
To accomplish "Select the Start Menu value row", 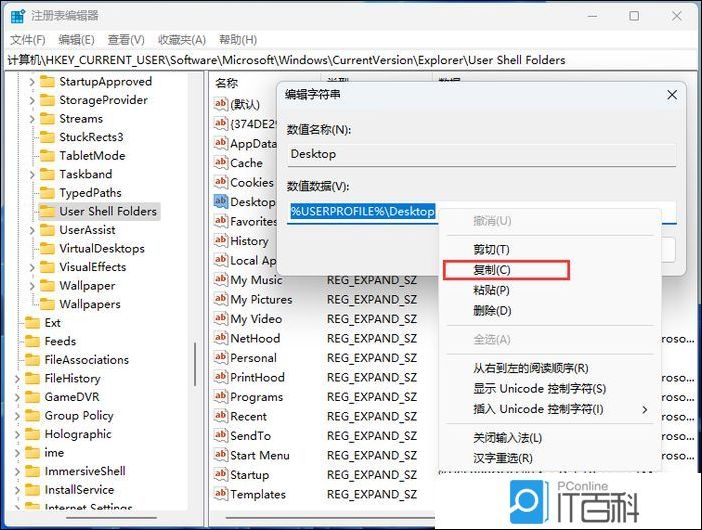I will [x=260, y=455].
